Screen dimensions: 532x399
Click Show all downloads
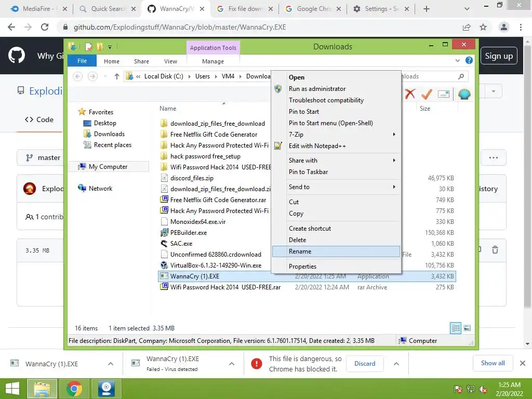(x=493, y=363)
